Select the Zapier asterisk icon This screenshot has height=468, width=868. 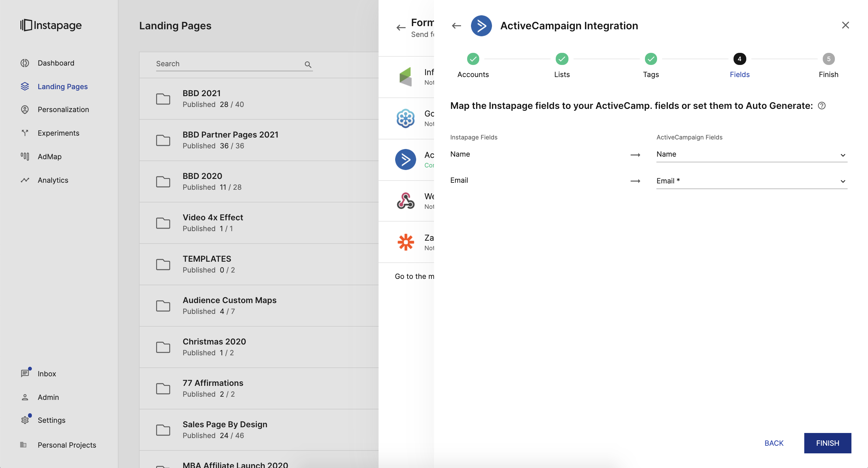[405, 242]
